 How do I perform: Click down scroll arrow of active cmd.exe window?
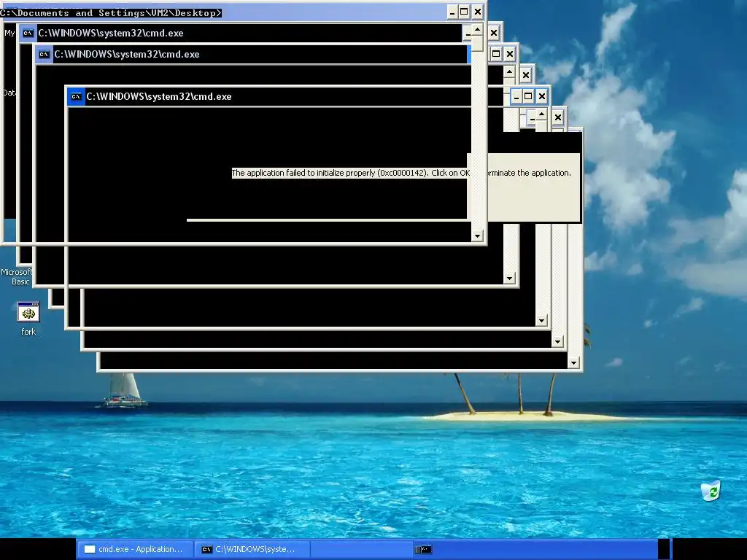[541, 321]
